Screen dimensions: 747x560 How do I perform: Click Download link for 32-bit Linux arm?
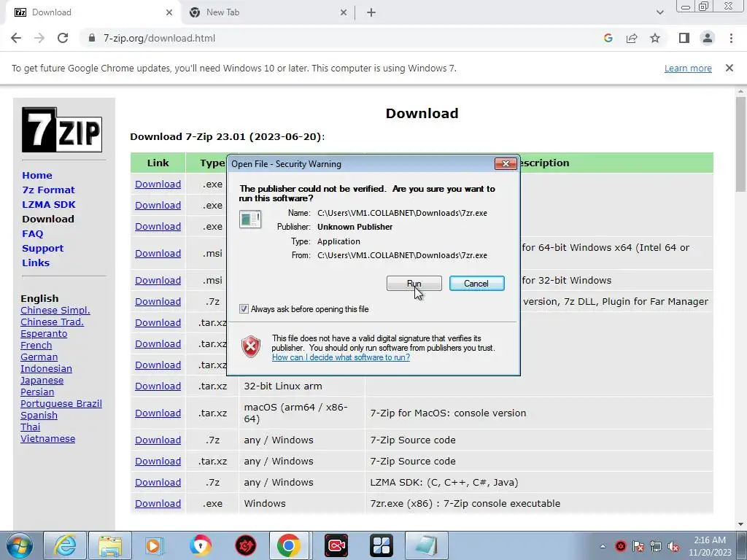coord(158,386)
